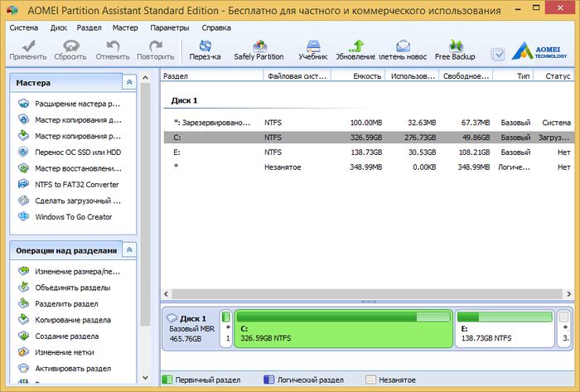The width and height of the screenshot is (580, 392).
Task: Click partition list scroll left arrow
Action: pos(166,294)
